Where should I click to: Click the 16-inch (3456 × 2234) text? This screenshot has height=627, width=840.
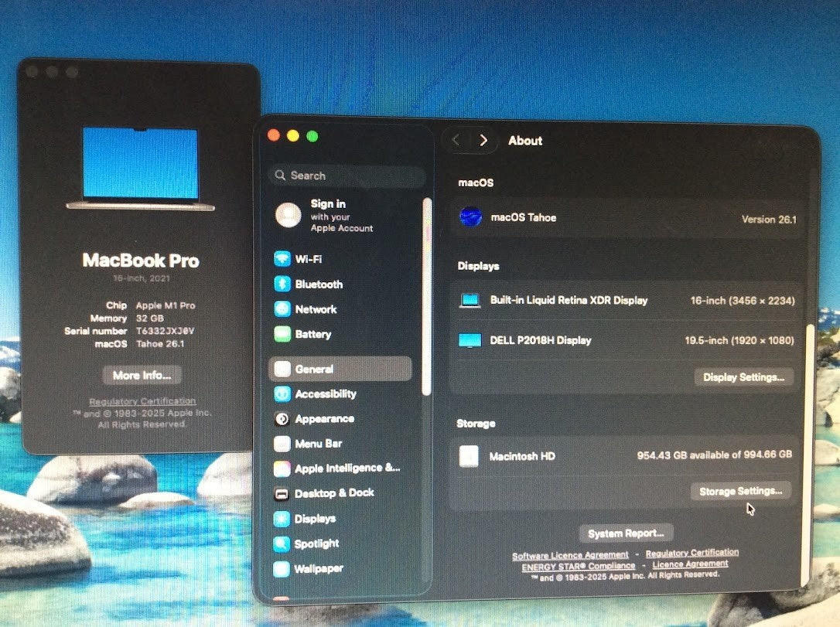(743, 301)
